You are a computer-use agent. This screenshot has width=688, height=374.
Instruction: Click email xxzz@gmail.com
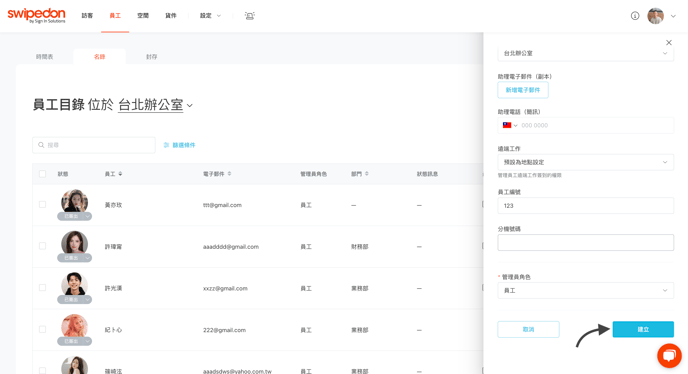tap(225, 288)
